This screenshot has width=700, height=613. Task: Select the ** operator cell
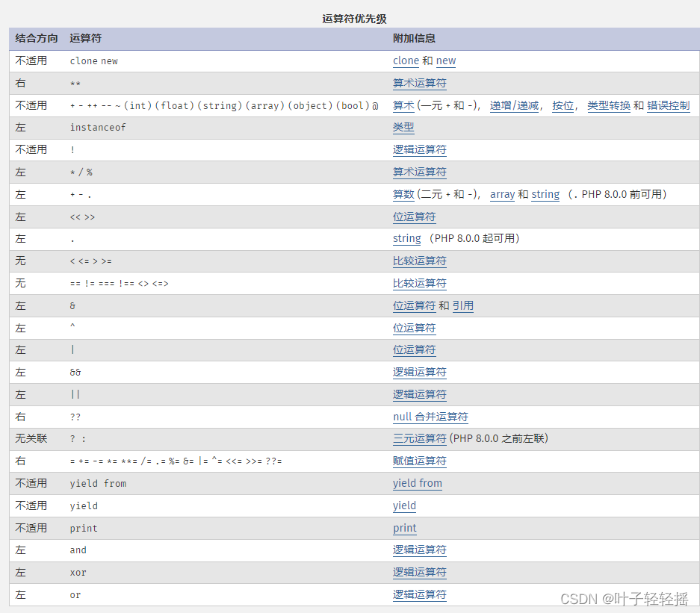point(75,84)
